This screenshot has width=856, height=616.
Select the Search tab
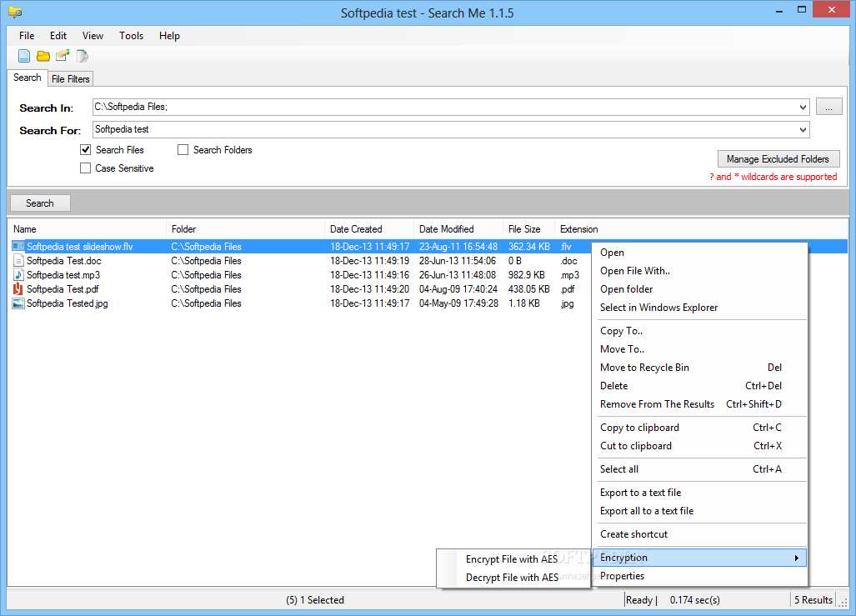[28, 78]
